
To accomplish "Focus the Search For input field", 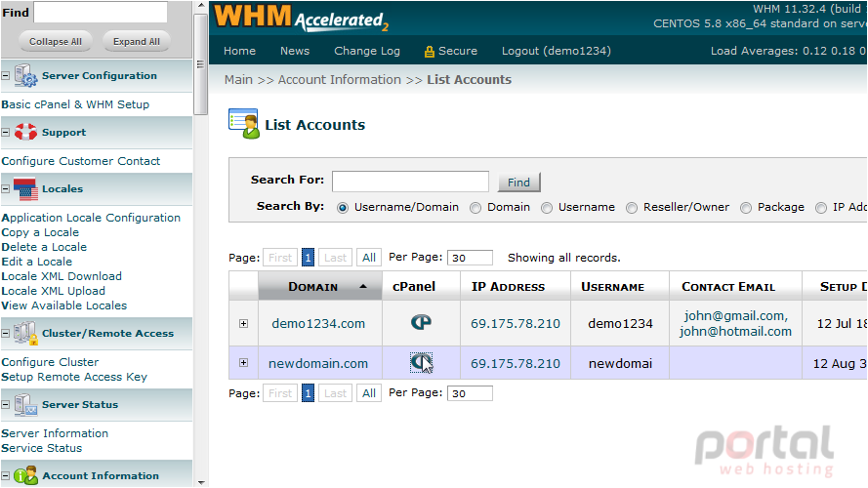I will pyautogui.click(x=410, y=182).
